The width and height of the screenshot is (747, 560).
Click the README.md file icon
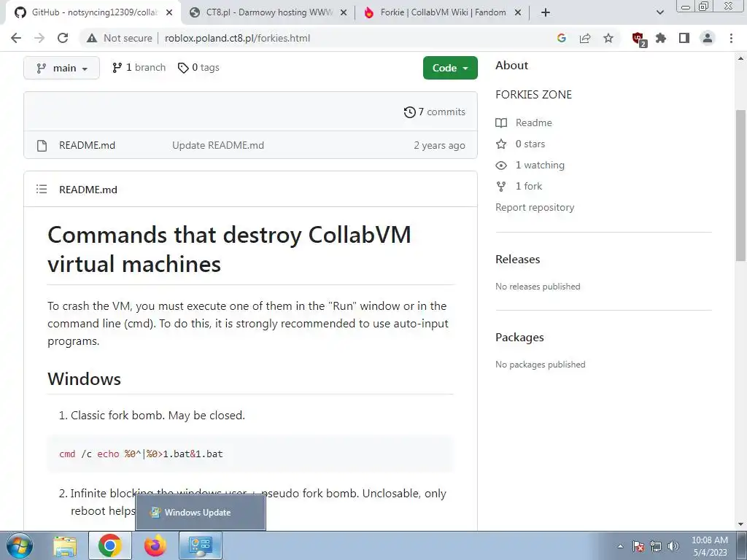[42, 145]
